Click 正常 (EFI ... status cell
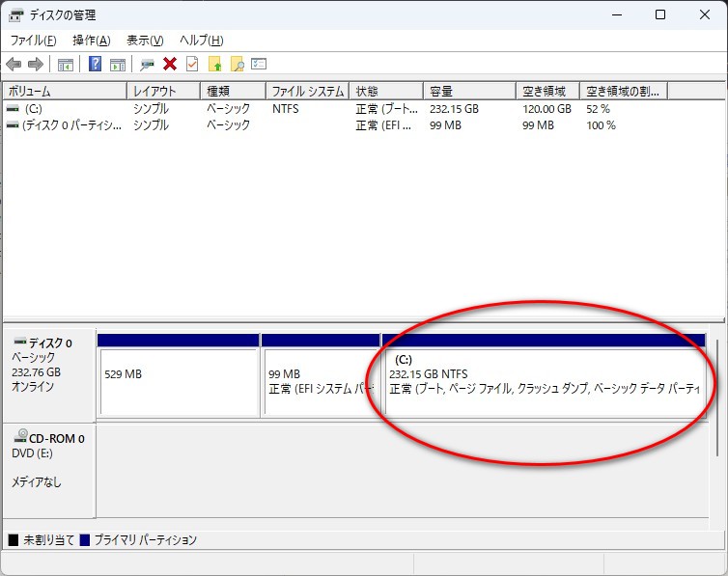Viewport: 728px width, 576px height. [383, 125]
